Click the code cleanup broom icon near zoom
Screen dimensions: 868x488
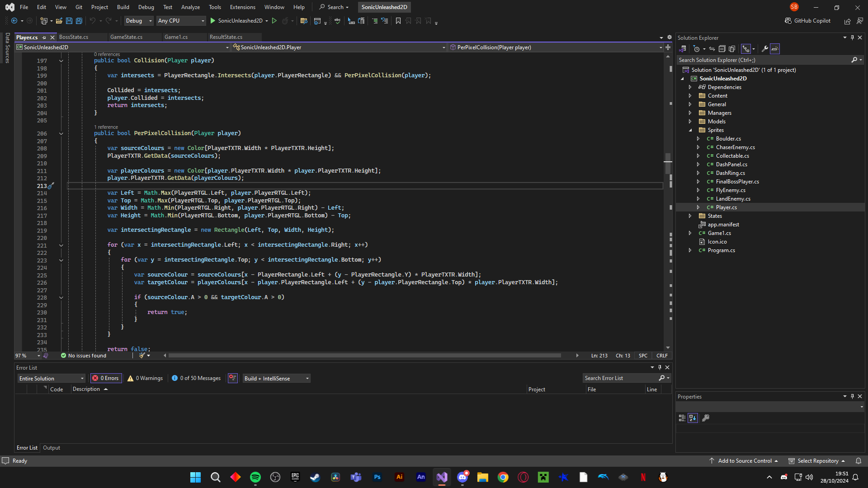(x=142, y=356)
